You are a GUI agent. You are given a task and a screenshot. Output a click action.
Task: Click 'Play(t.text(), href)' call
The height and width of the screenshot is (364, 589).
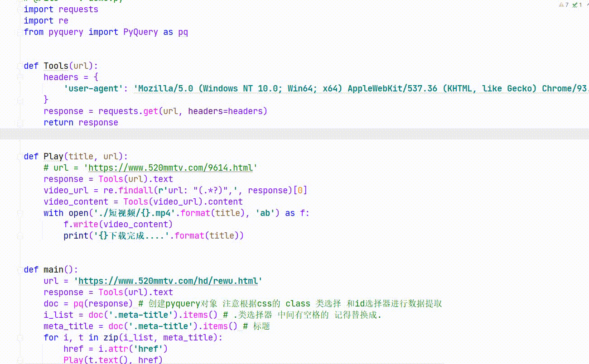(113, 360)
